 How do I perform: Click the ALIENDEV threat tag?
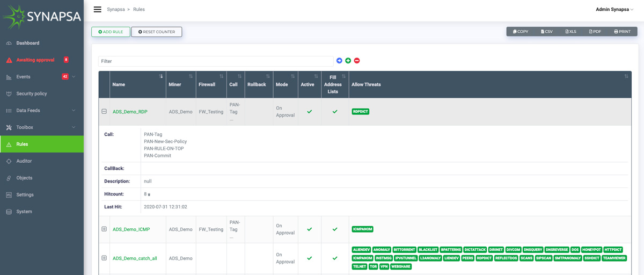(x=361, y=250)
